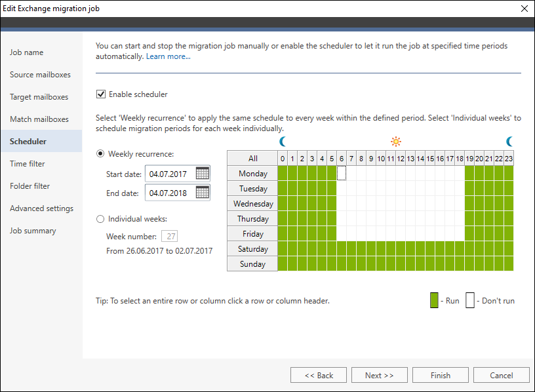Click the left crescent moon icon
The width and height of the screenshot is (535, 392).
click(282, 141)
